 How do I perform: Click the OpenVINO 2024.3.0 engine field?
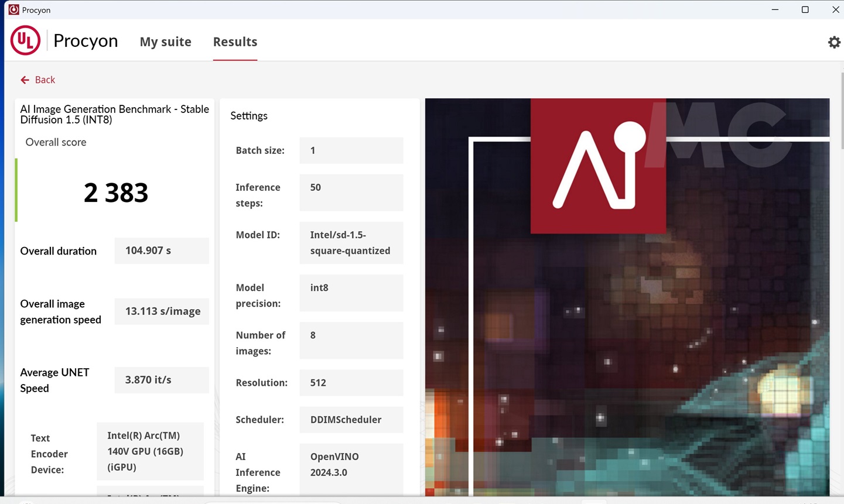click(351, 468)
